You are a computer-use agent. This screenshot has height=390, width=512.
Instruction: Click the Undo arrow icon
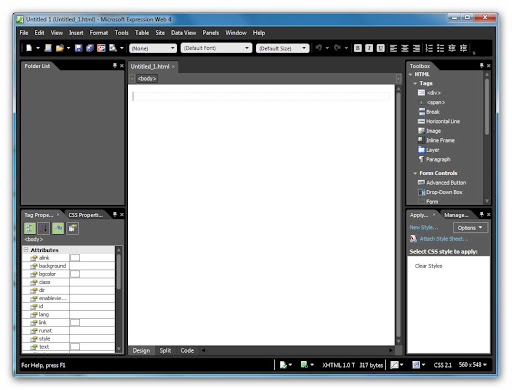(x=319, y=48)
